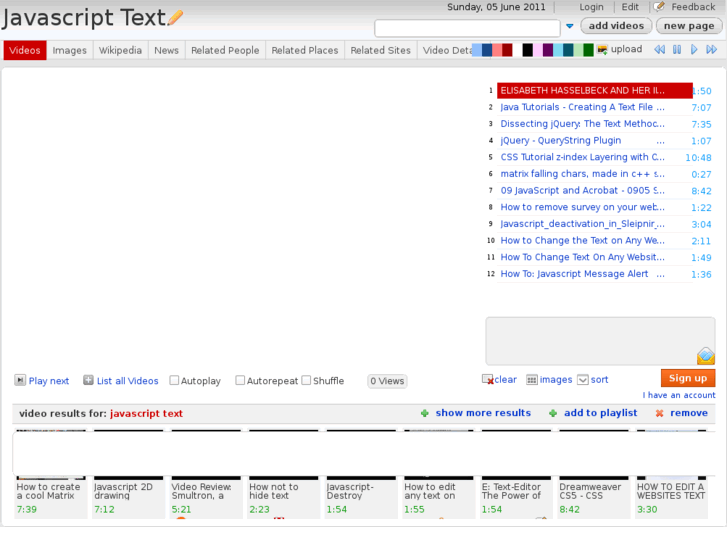Pick the dark red color swatch

(507, 50)
